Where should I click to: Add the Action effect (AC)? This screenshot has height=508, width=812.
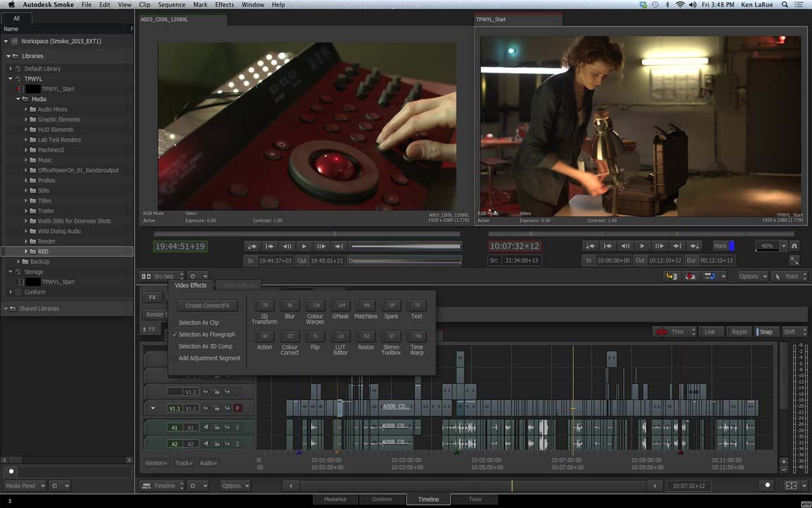point(264,337)
